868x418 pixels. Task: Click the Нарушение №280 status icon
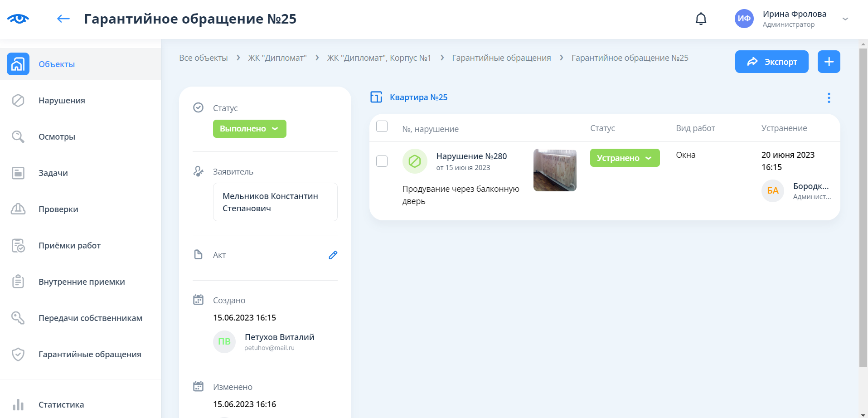pos(414,161)
